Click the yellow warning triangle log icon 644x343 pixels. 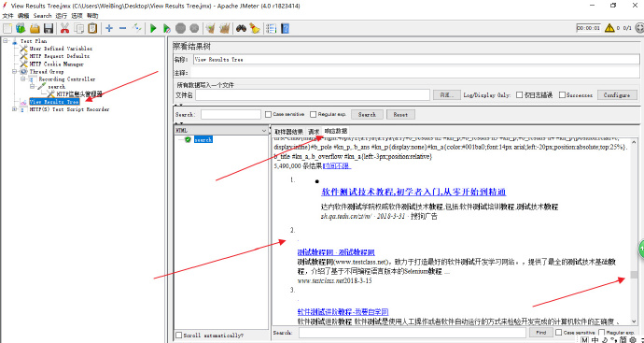pyautogui.click(x=609, y=28)
